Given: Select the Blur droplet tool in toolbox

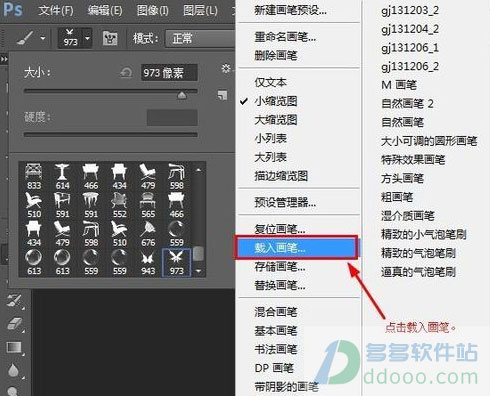Looking at the screenshot, I should (x=13, y=370).
